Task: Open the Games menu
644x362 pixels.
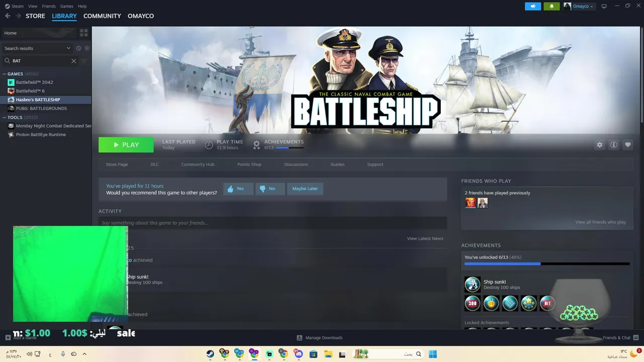Action: 66,6
